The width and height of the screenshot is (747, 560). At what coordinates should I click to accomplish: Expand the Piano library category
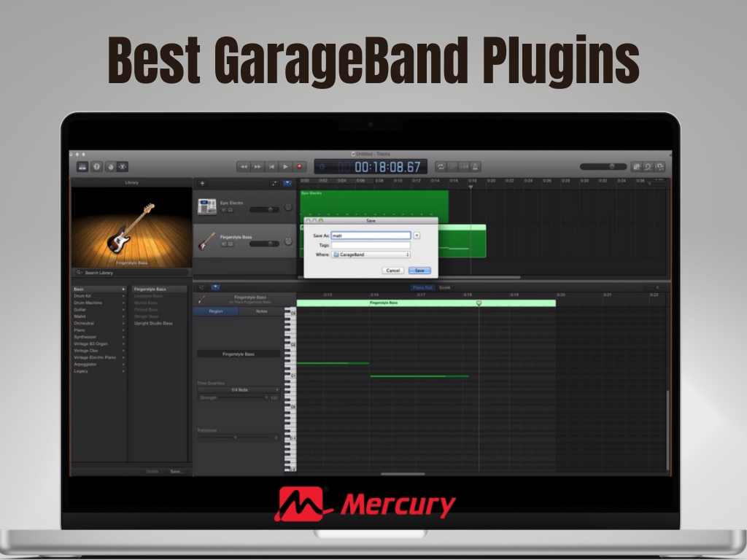coord(99,330)
